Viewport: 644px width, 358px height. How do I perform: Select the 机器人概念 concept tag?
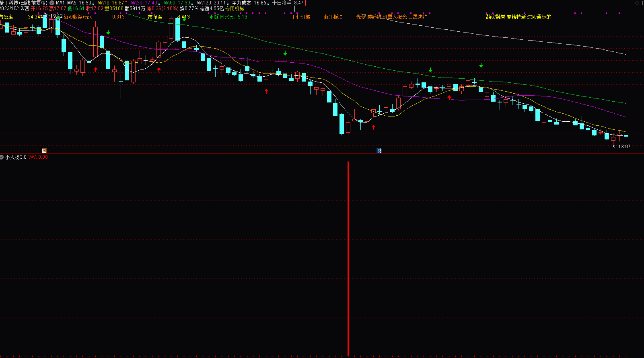click(395, 17)
